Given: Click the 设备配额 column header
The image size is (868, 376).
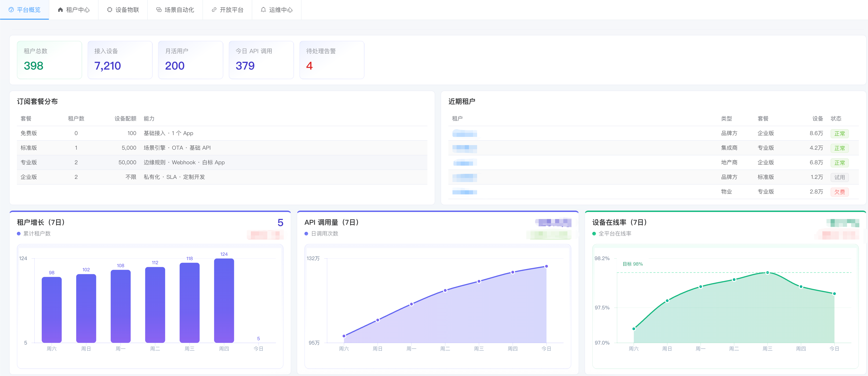Looking at the screenshot, I should point(125,119).
